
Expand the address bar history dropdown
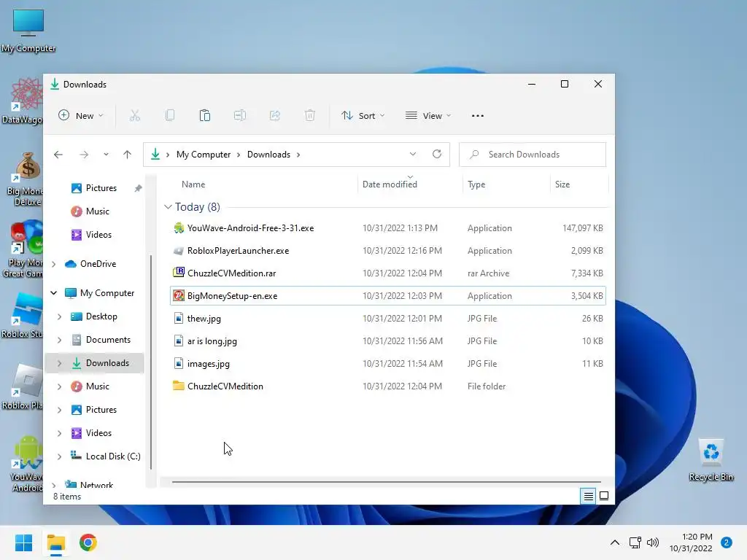point(413,155)
